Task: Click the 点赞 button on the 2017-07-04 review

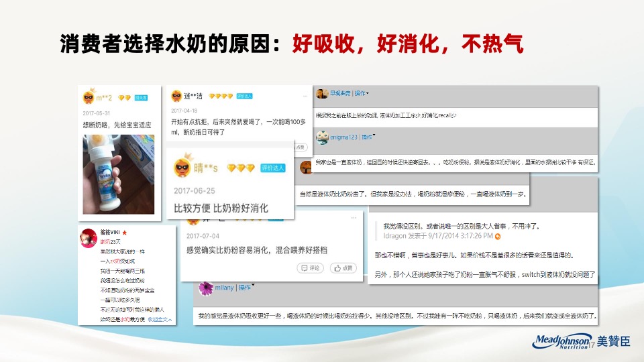Action: [343, 268]
